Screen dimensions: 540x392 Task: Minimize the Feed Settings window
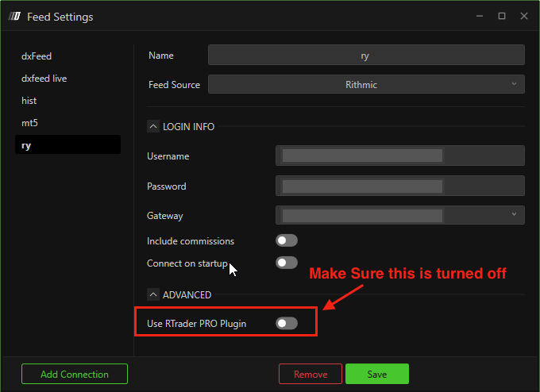(x=480, y=16)
